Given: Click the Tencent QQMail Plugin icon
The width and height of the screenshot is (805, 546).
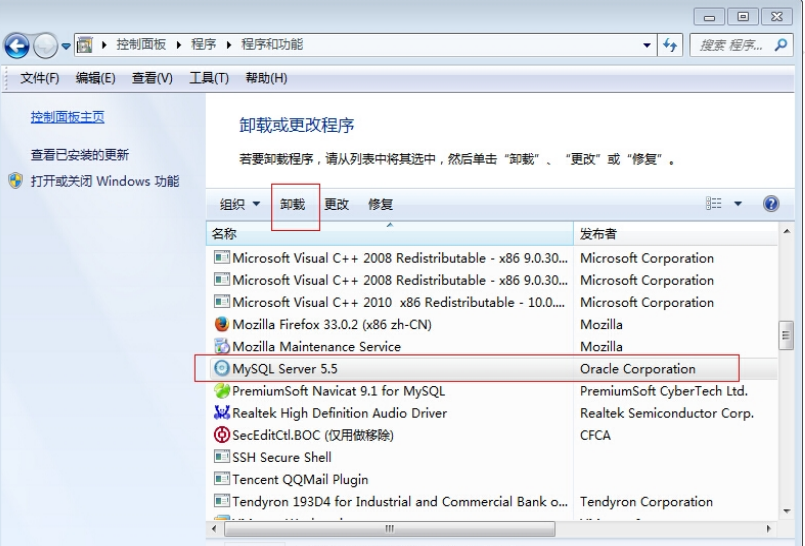Looking at the screenshot, I should coord(222,479).
